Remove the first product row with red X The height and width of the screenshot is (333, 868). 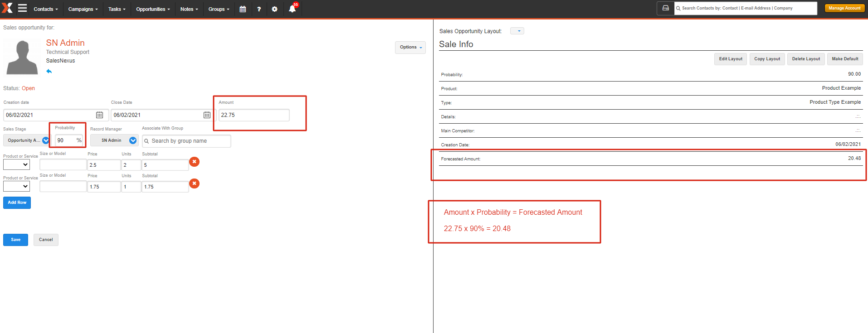[x=194, y=162]
